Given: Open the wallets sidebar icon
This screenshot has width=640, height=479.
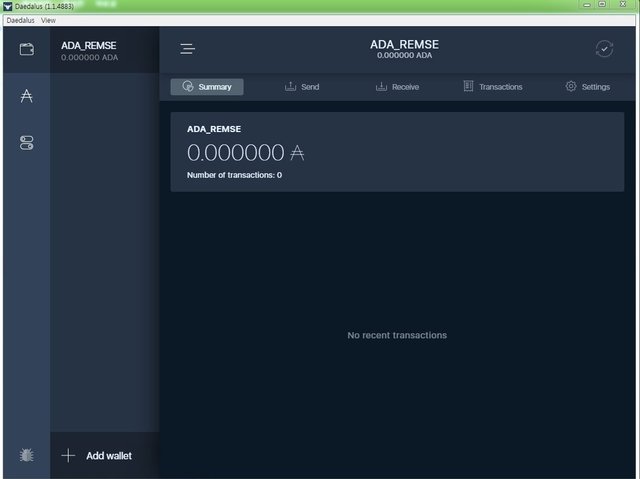Looking at the screenshot, I should tap(27, 50).
